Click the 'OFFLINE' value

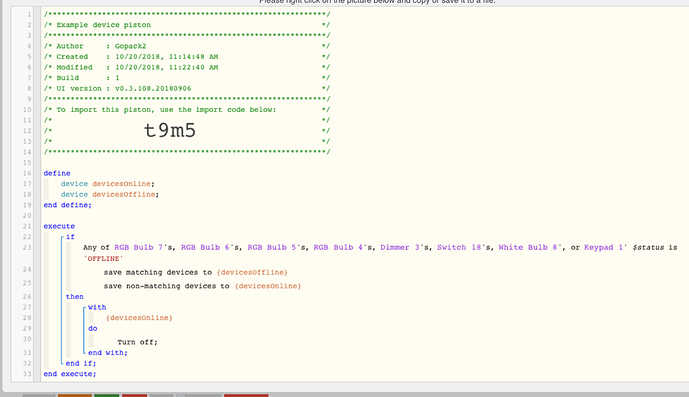click(103, 259)
